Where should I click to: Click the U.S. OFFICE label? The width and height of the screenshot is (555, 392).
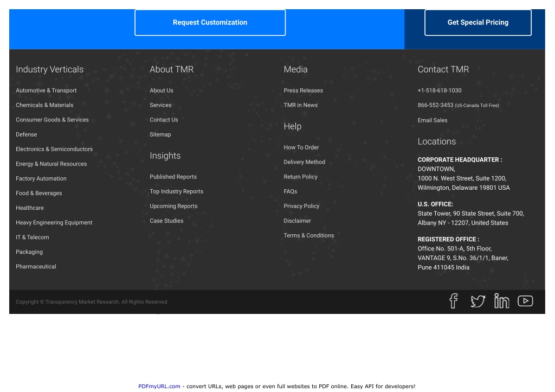pos(435,204)
